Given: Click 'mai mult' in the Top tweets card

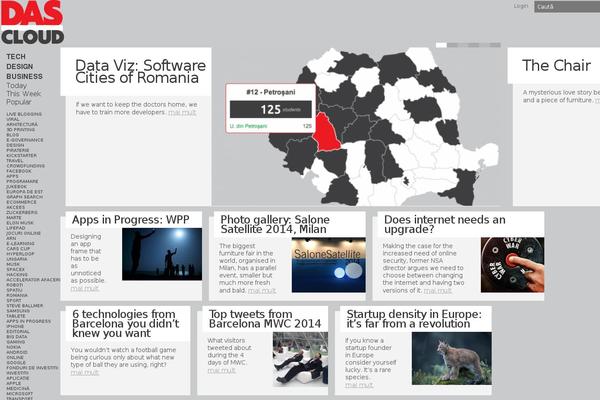Looking at the screenshot, I should (x=221, y=371).
